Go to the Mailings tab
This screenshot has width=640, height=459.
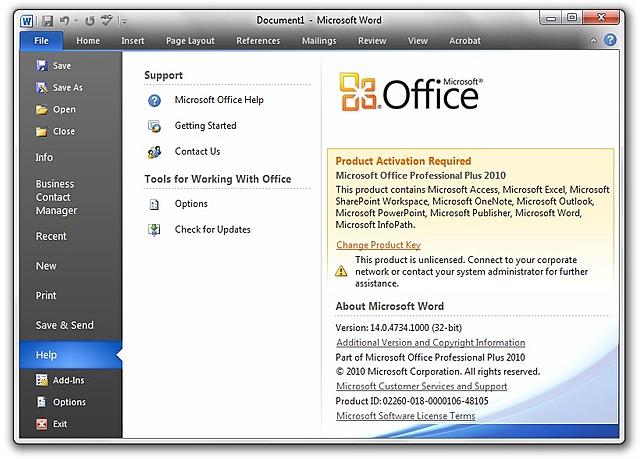(319, 41)
